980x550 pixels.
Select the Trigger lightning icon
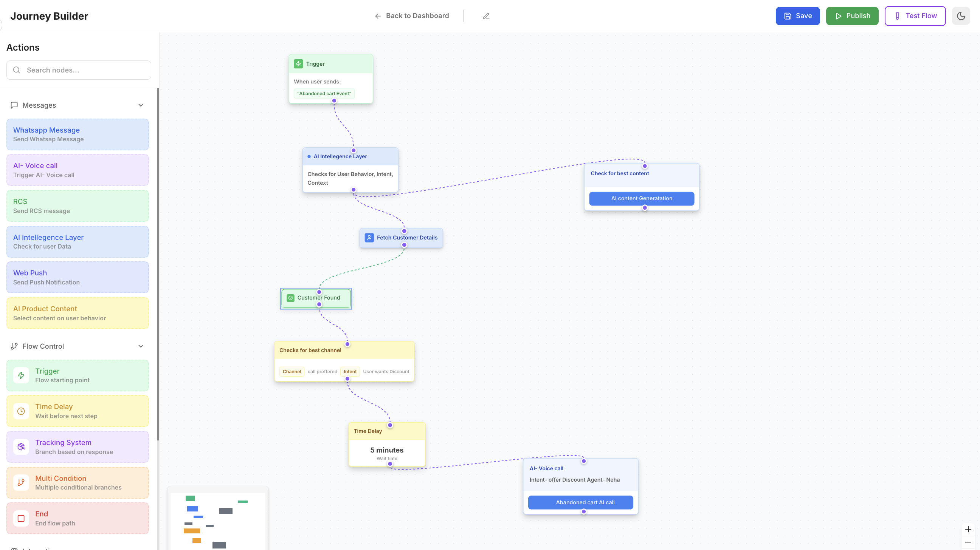click(x=21, y=375)
